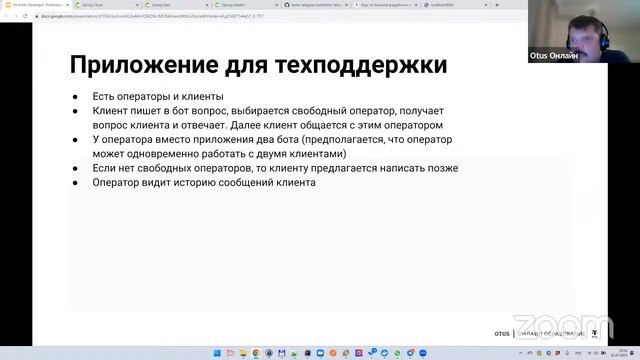Open WhatsApp from the taskbar
The height and width of the screenshot is (360, 640).
click(x=397, y=353)
